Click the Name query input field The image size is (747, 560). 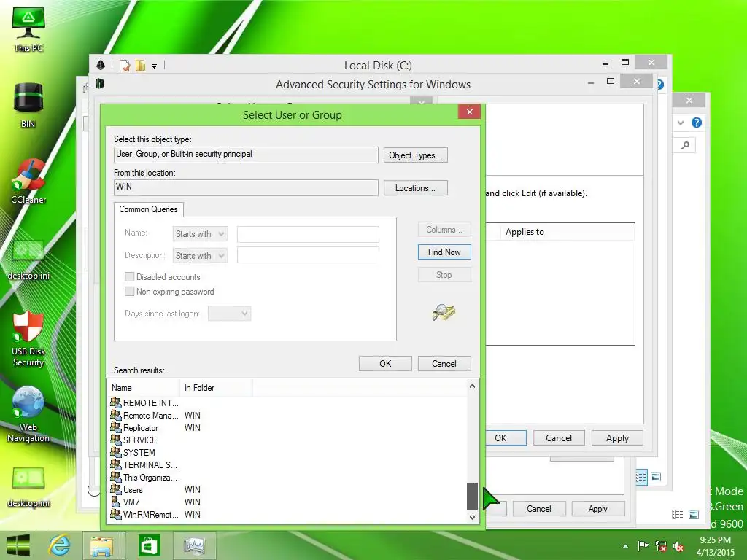[308, 234]
